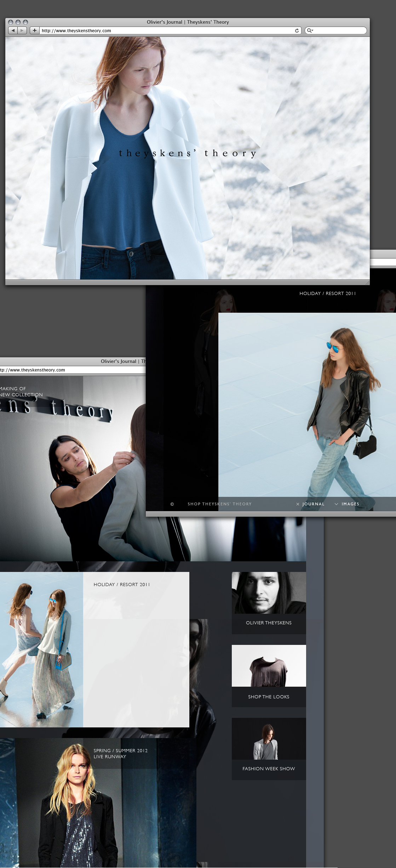Open the two models Resort photo
Screen dimensions: 396x868
[x=41, y=649]
